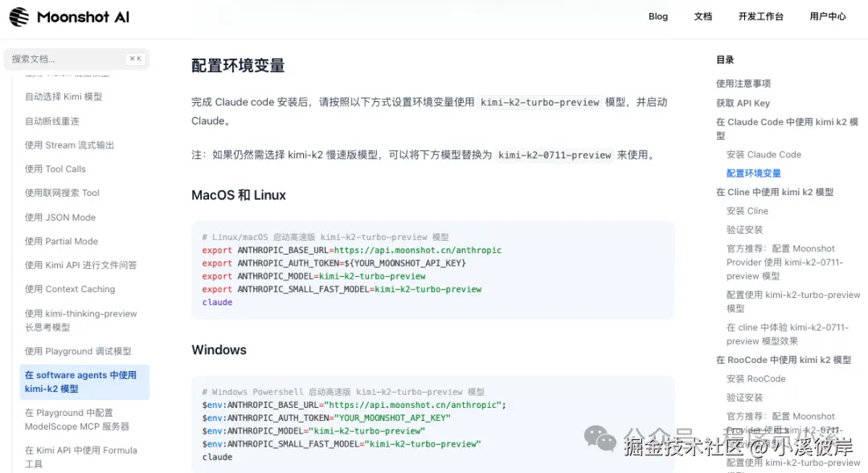Go to 开发工作台
Screen dimensions: 868x473
click(760, 17)
